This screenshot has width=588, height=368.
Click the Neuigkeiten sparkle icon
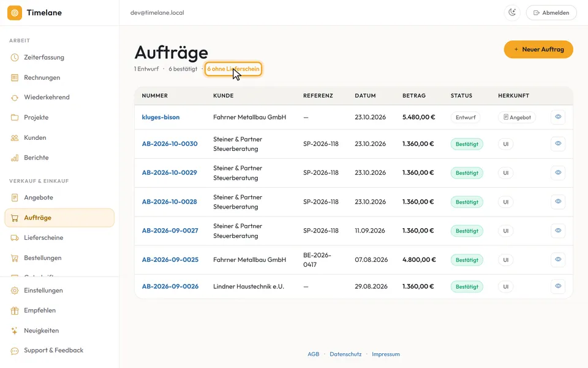tap(15, 331)
